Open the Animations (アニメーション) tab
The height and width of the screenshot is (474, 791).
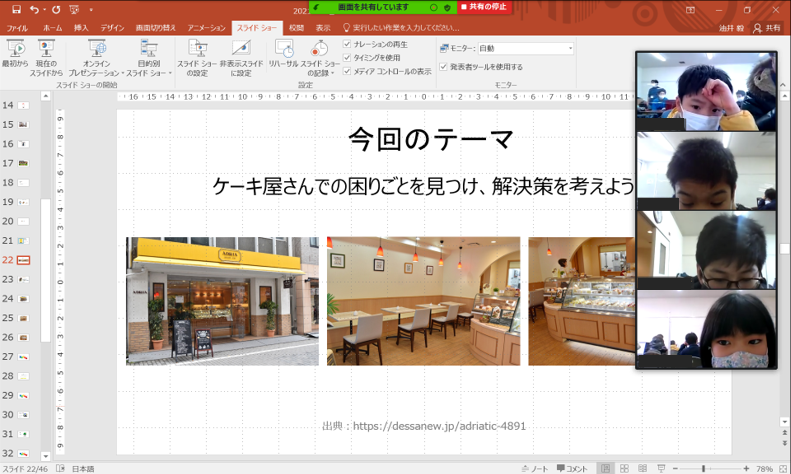(206, 28)
